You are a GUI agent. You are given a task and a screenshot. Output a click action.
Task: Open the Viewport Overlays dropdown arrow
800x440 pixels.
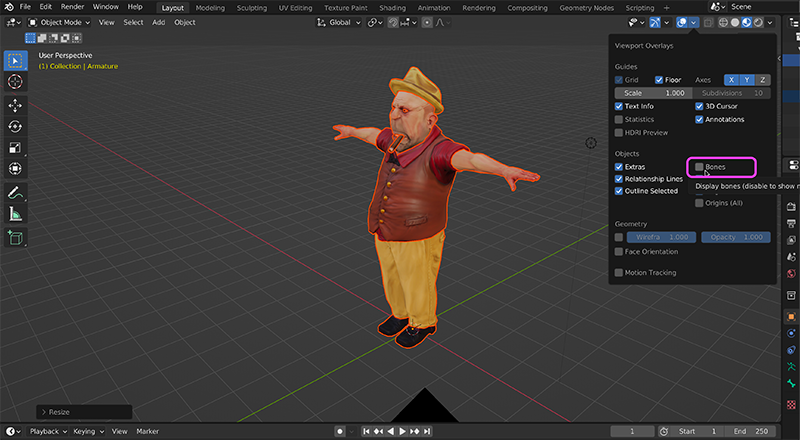pyautogui.click(x=693, y=22)
